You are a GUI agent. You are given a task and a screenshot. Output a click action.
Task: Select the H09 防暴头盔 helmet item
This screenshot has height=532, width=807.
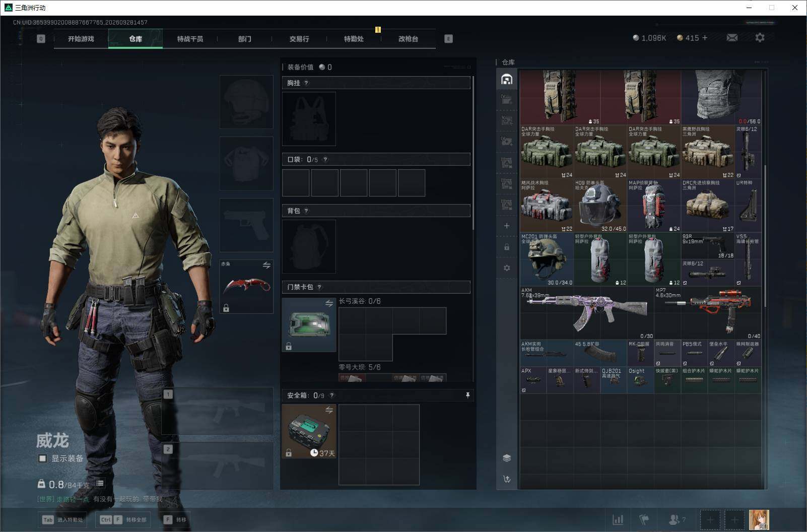[x=600, y=206]
